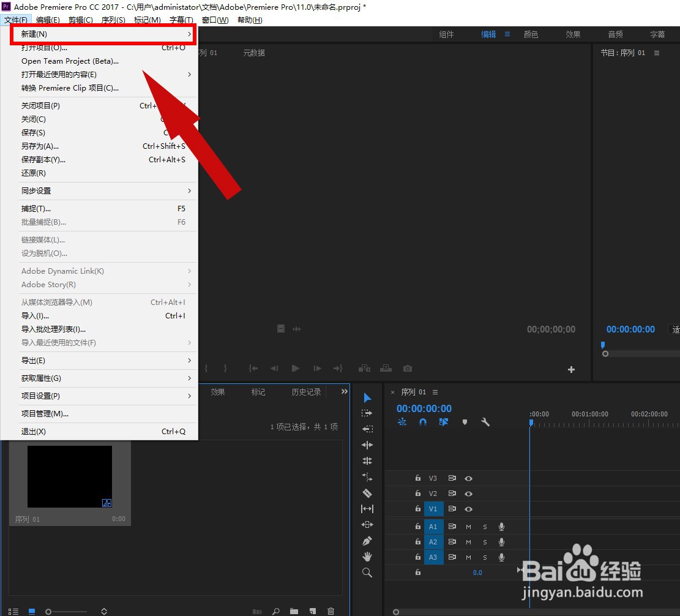Select the Ripple Edit tool
Viewport: 680px width, 616px height.
click(x=367, y=445)
